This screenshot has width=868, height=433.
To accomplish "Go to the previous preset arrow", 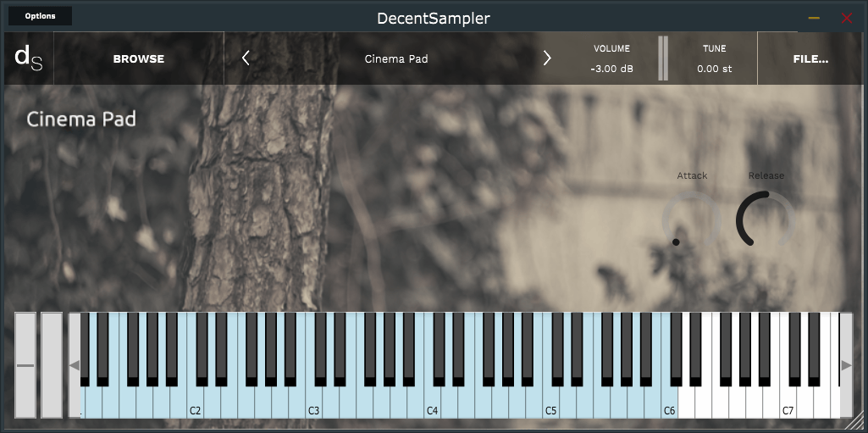I will pyautogui.click(x=246, y=58).
